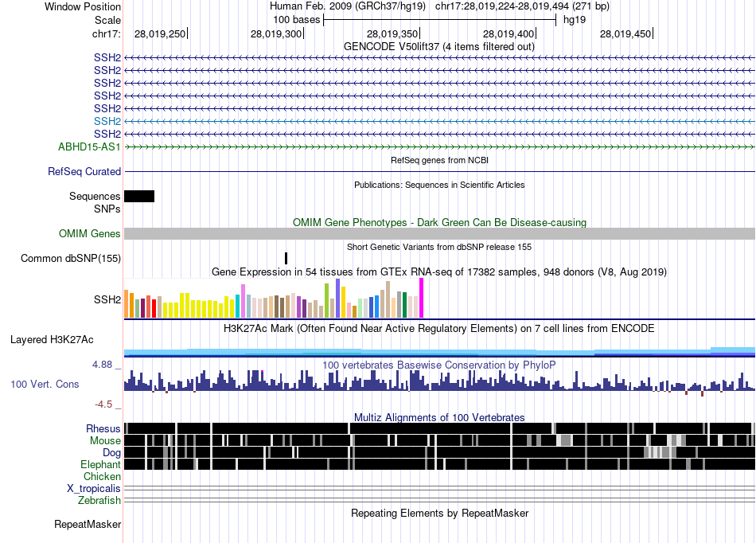Click the RefSeq Curated track label
The image size is (756, 543).
click(84, 172)
